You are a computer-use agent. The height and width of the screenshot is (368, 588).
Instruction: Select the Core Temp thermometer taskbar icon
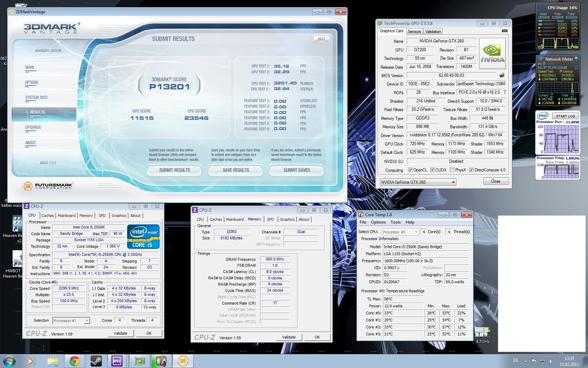pyautogui.click(x=161, y=361)
